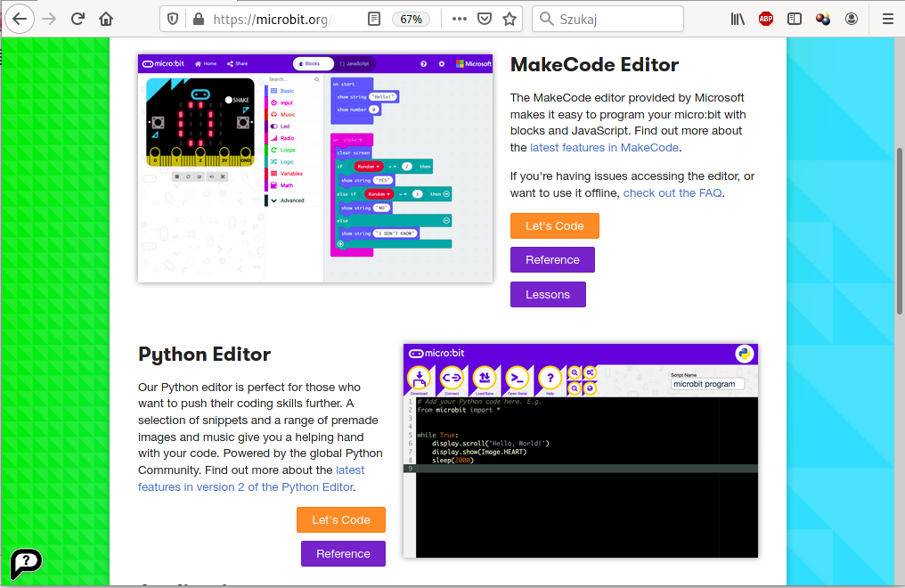Screen dimensions: 905x588
Task: Open the Lessons button for MakeCode
Action: coord(548,294)
